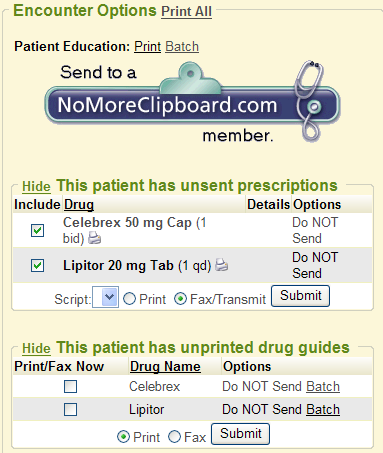Viewport: 383px width, 453px height.
Task: Check the Celebrex drug guide checkbox
Action: click(70, 387)
